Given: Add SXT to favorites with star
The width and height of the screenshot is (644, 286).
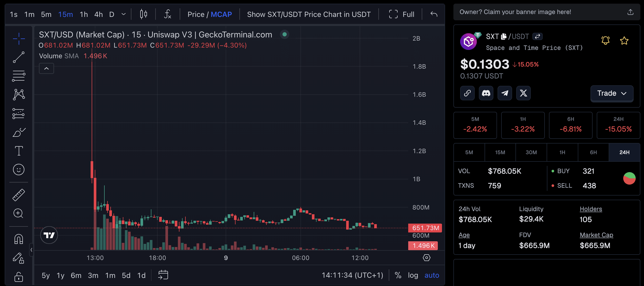Looking at the screenshot, I should coord(624,41).
